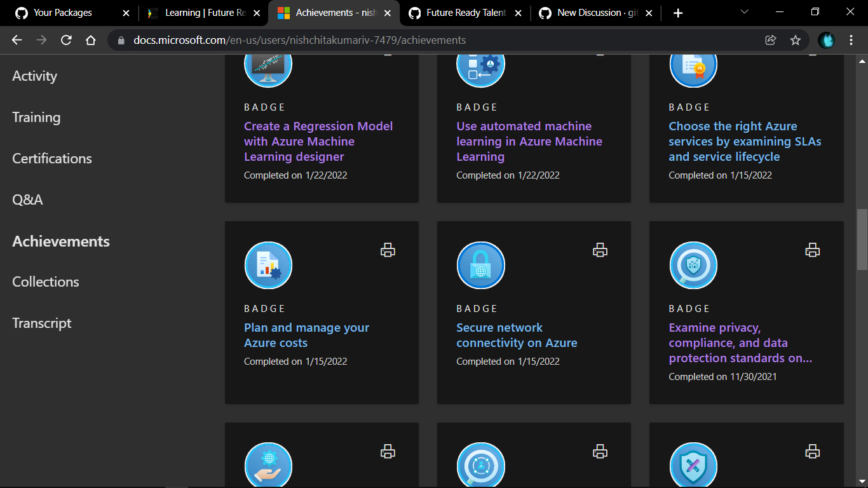Screen dimensions: 868x488
Task: Open a new browser tab
Action: coord(678,13)
